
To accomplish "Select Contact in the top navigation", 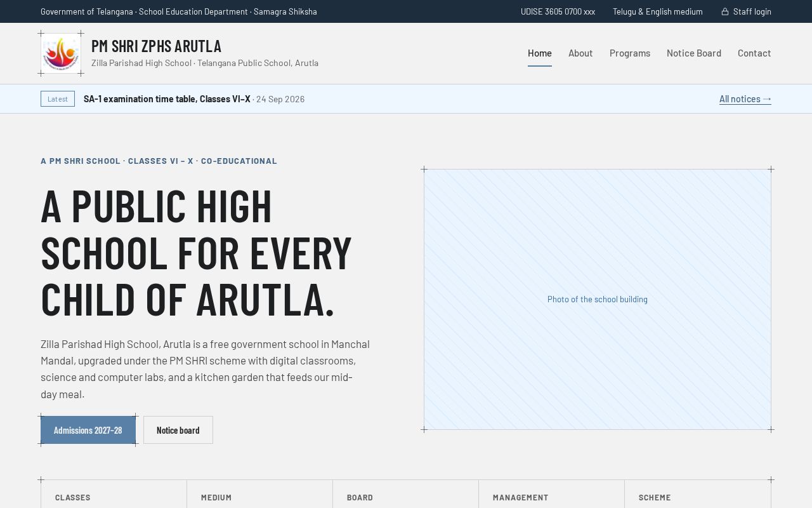I will pyautogui.click(x=754, y=53).
